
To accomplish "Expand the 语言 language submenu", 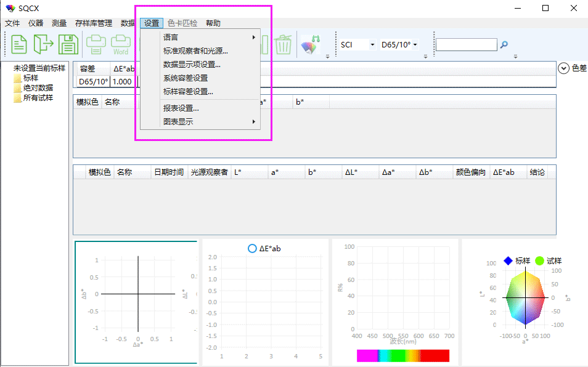I will (x=169, y=37).
